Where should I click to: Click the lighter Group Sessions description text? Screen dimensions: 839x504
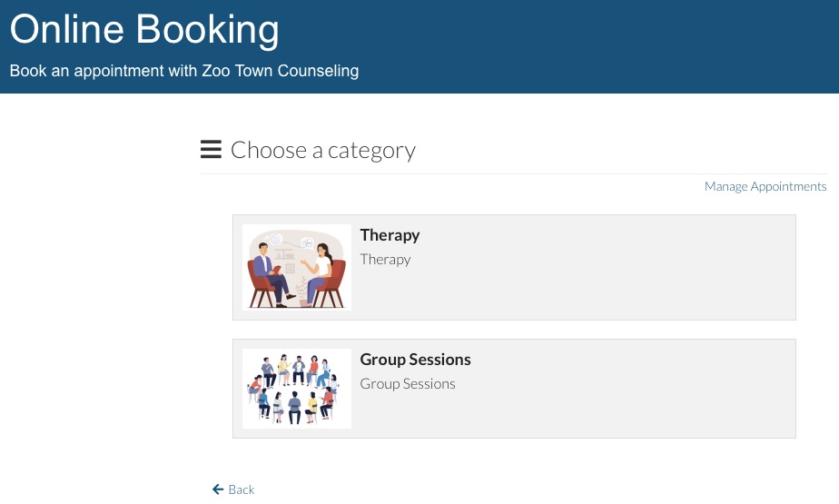[408, 383]
